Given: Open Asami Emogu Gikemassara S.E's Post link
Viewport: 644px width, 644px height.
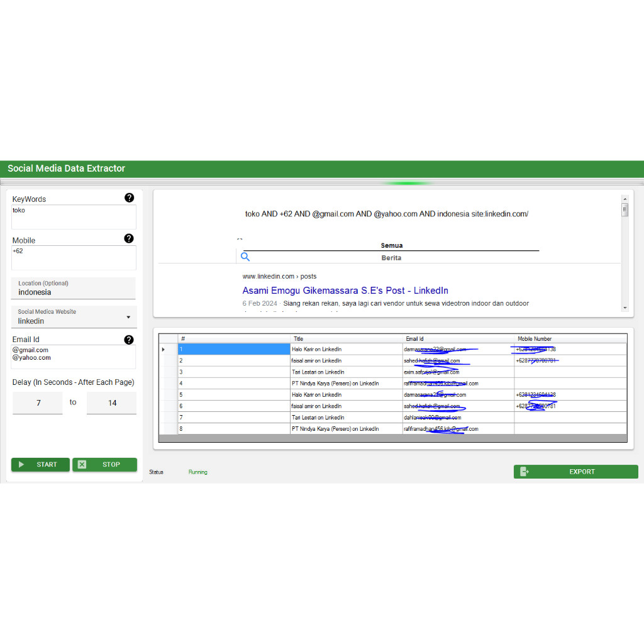Looking at the screenshot, I should tap(345, 291).
